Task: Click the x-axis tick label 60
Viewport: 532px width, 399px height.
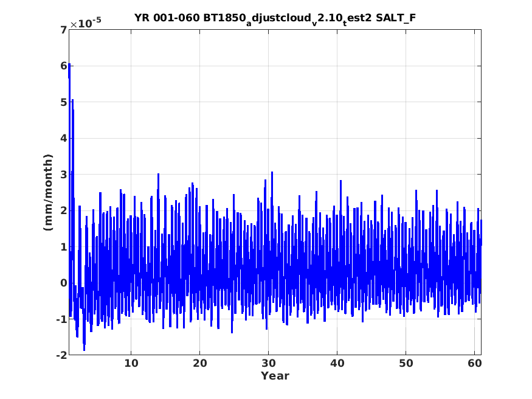Action: 475,363
